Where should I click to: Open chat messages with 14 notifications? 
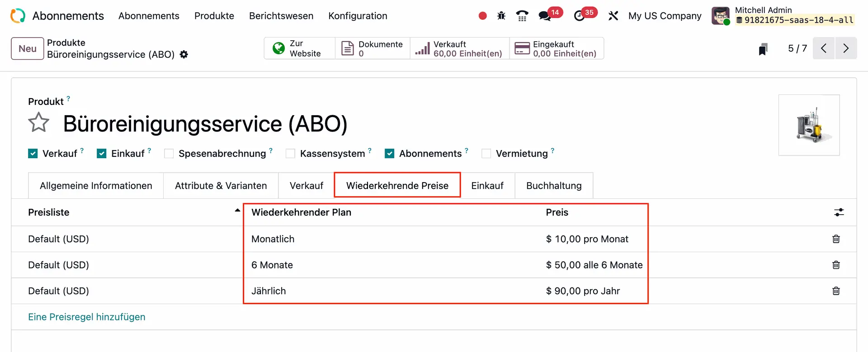(x=545, y=16)
